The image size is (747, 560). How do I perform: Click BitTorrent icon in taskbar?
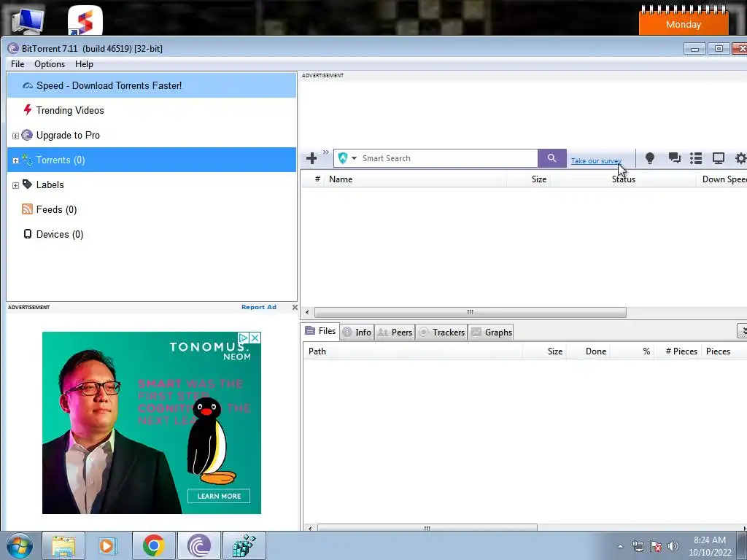coord(198,545)
